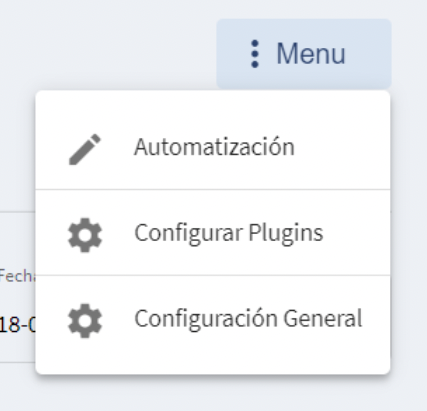The height and width of the screenshot is (411, 427).
Task: Click the Configurar Plugins text label
Action: (229, 233)
